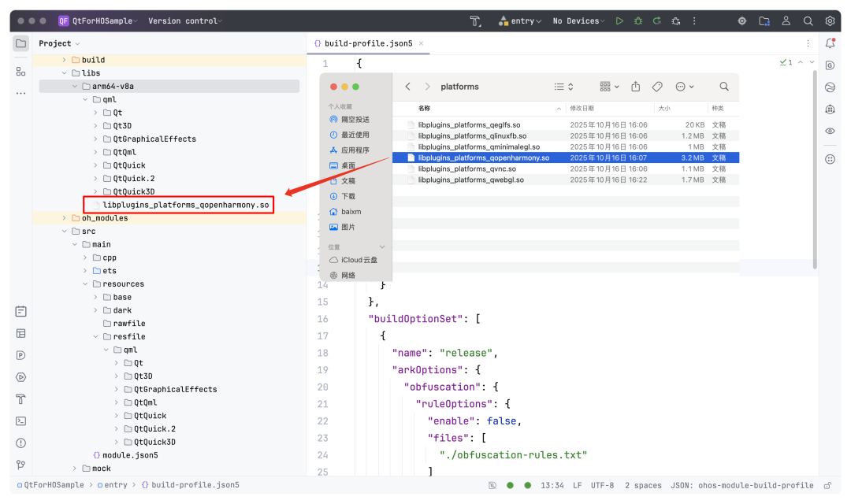Click the Finder tags icon

point(657,87)
